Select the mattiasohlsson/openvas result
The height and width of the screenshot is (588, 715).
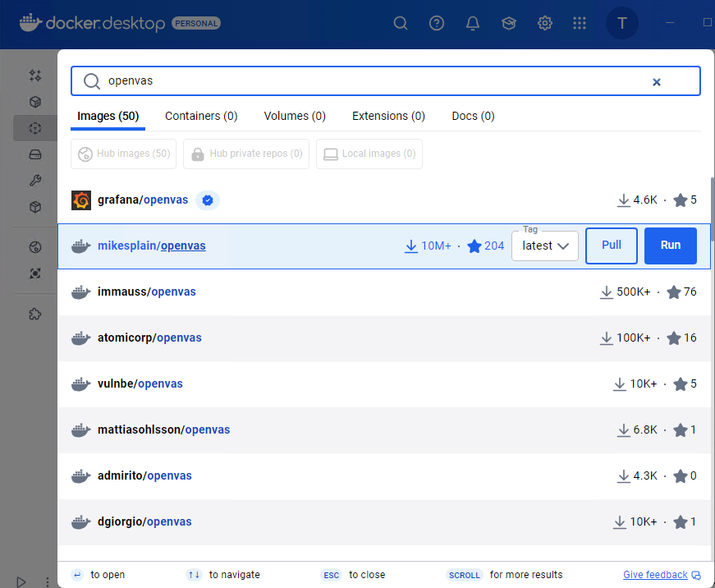[x=383, y=430]
